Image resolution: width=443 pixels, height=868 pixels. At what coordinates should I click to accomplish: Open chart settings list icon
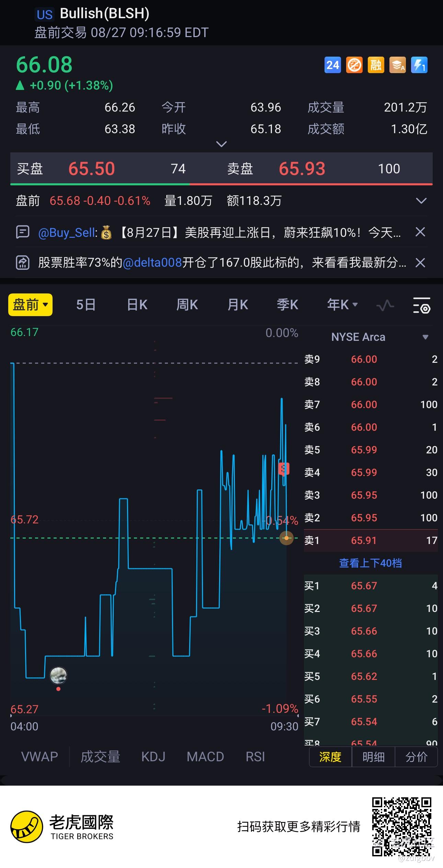point(421,305)
